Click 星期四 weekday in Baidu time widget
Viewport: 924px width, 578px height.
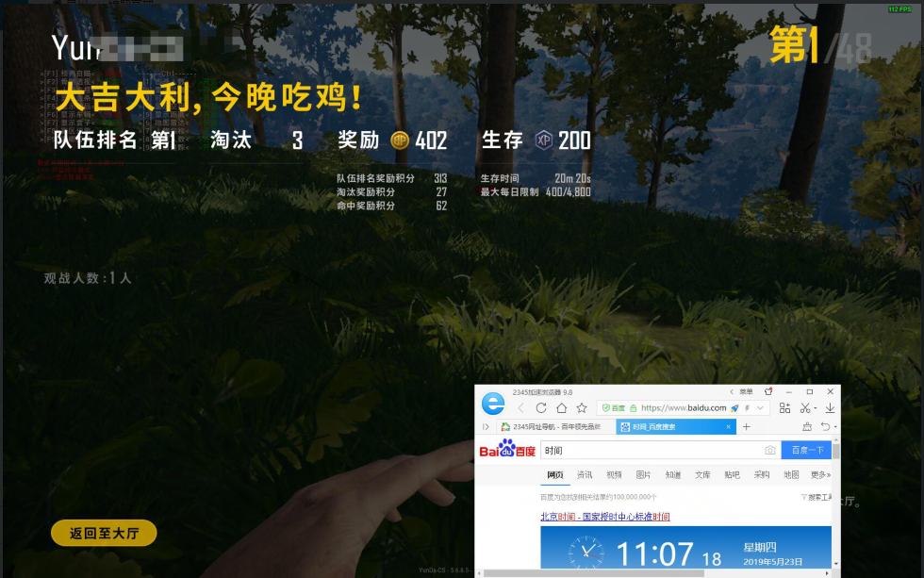(760, 548)
